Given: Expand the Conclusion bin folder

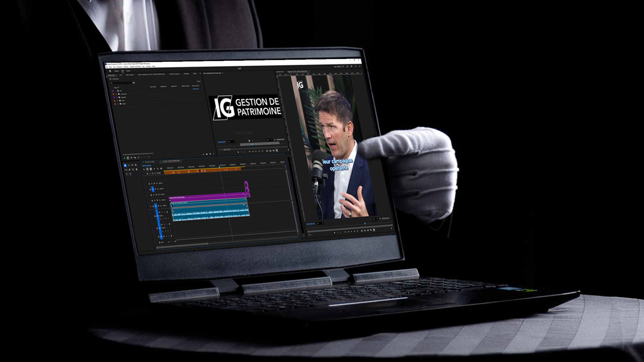Looking at the screenshot, I should (116, 94).
